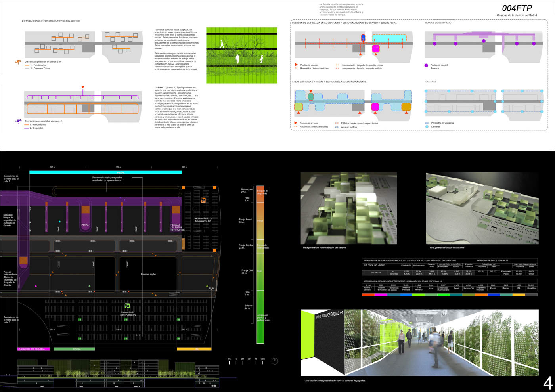This screenshot has height=392, width=555.
Task: Click the Retranqueo 22 m. label
Action: (x=247, y=191)
